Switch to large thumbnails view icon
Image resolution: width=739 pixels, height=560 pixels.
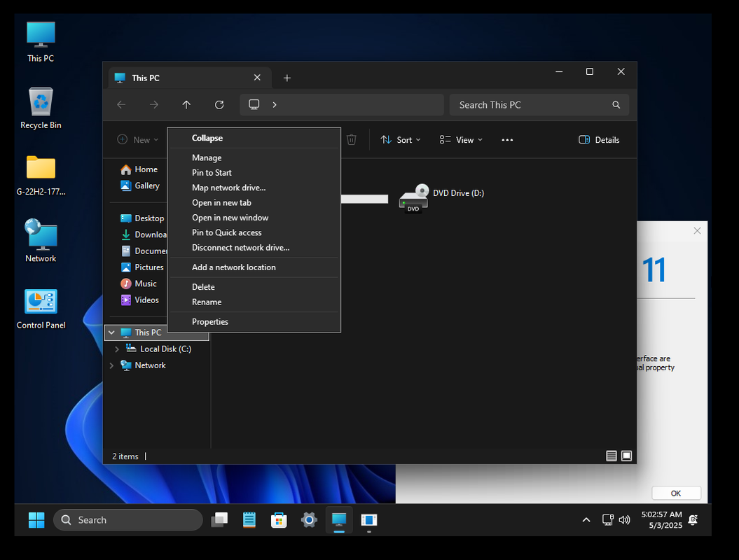pos(626,456)
